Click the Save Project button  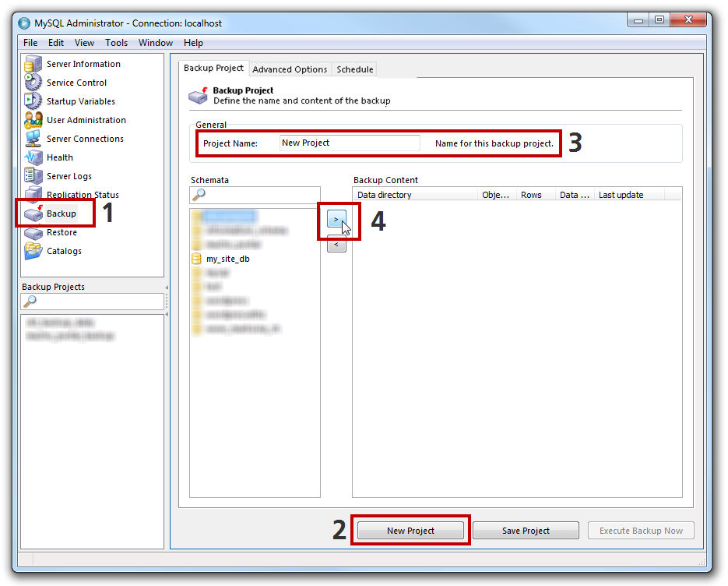526,531
